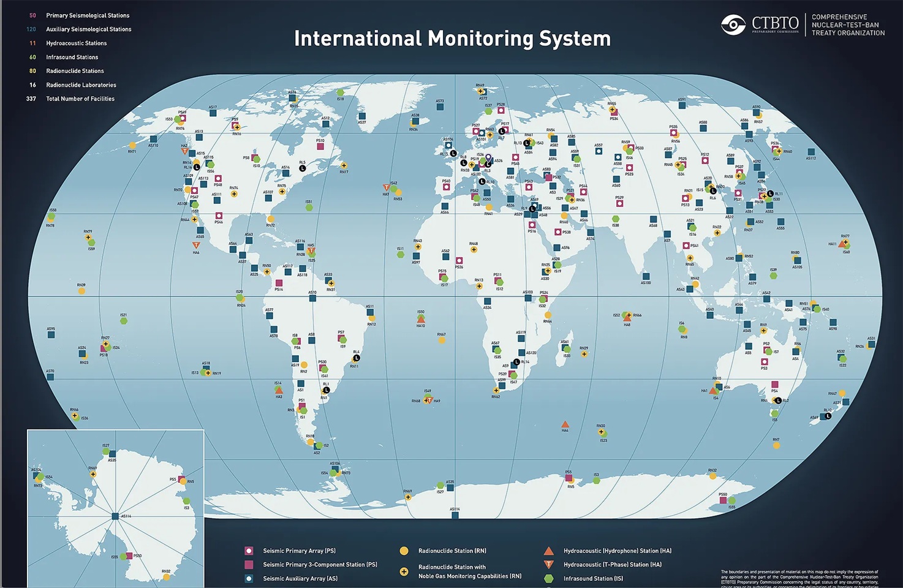
Task: Click the Primary Seismological Stations count label
Action: click(x=88, y=15)
